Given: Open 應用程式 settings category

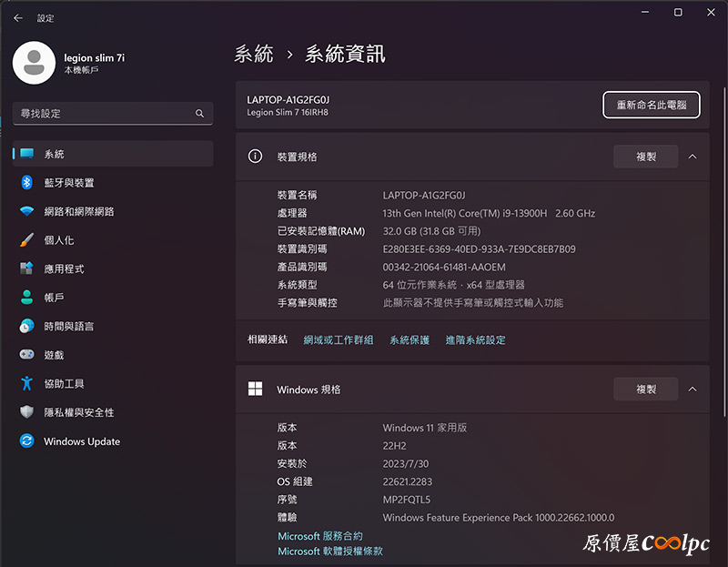Looking at the screenshot, I should click(x=113, y=268).
